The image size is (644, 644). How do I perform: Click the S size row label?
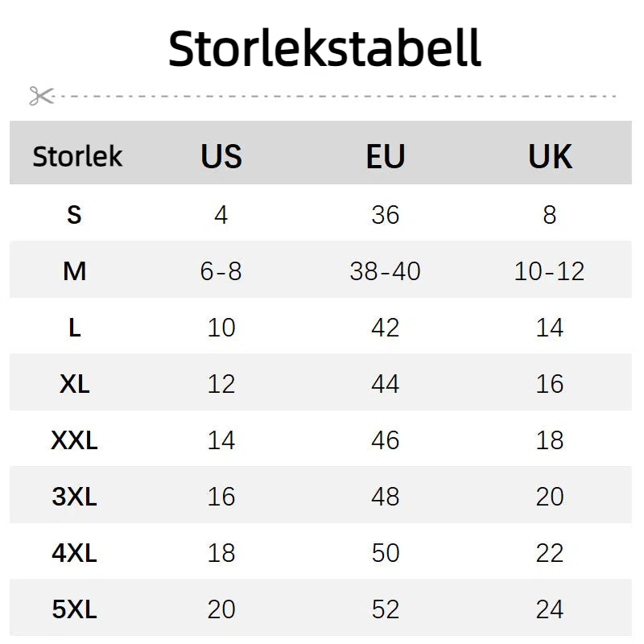[75, 215]
